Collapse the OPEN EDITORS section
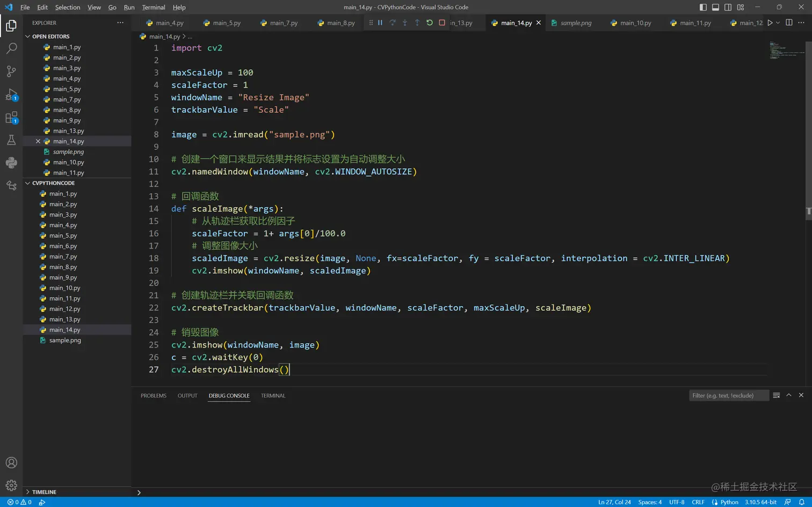The width and height of the screenshot is (812, 507). [x=28, y=37]
